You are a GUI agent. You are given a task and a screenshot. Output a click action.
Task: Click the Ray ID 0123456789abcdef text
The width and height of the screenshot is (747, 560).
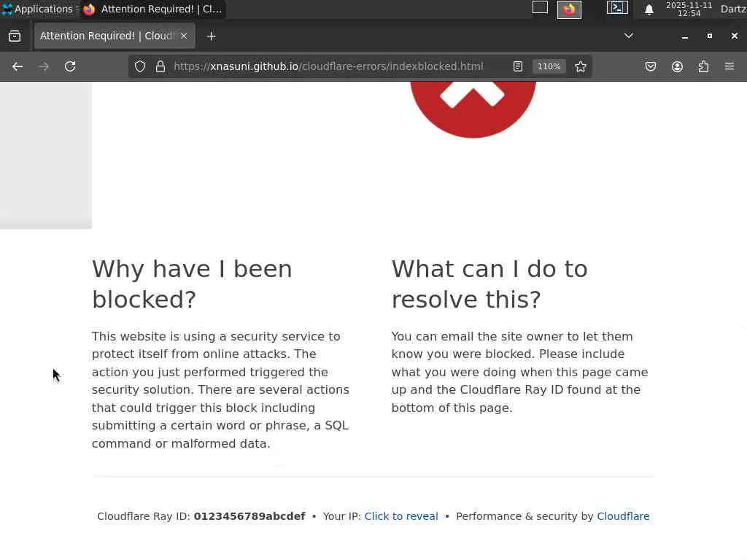[x=249, y=516]
